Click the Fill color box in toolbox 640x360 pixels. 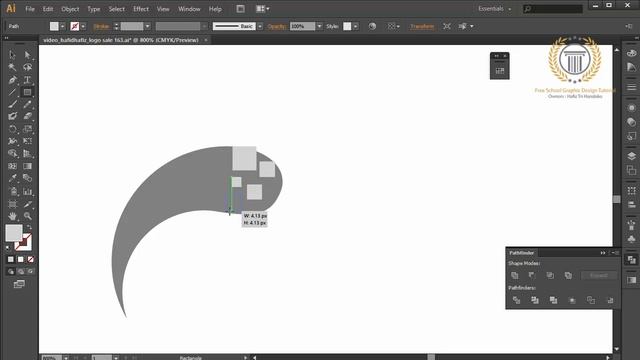coord(13,233)
